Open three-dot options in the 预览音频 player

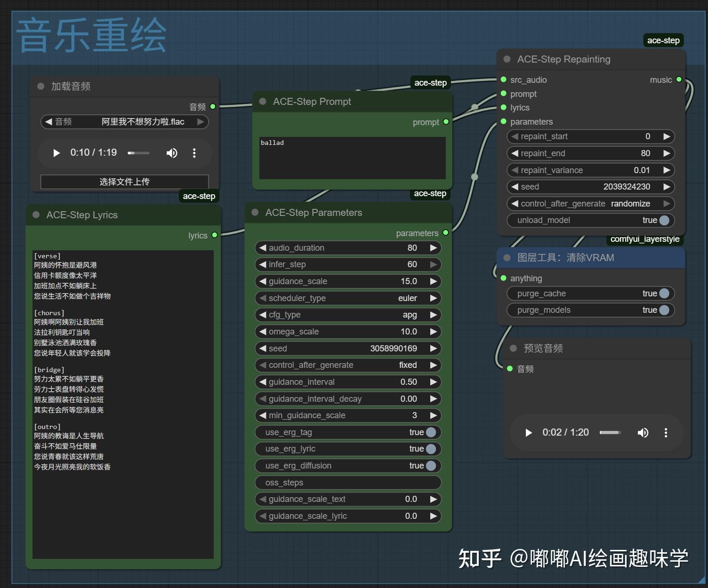tap(666, 432)
